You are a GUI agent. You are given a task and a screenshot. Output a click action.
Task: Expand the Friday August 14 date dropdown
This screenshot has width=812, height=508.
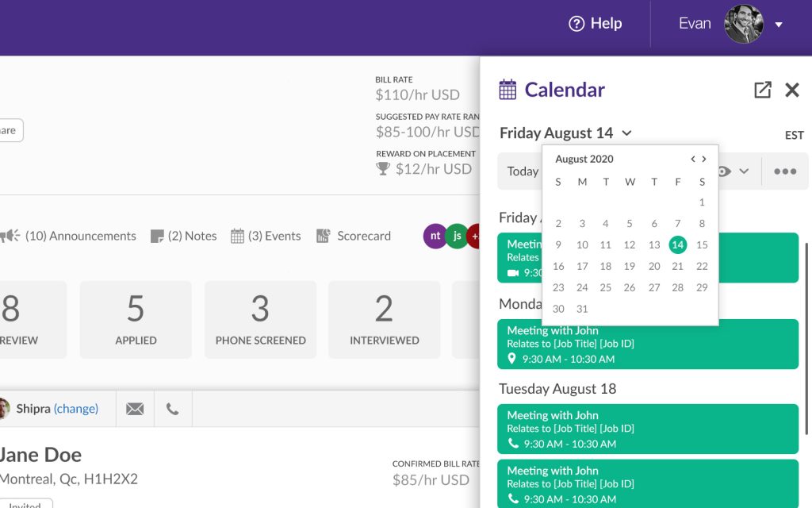pos(626,133)
